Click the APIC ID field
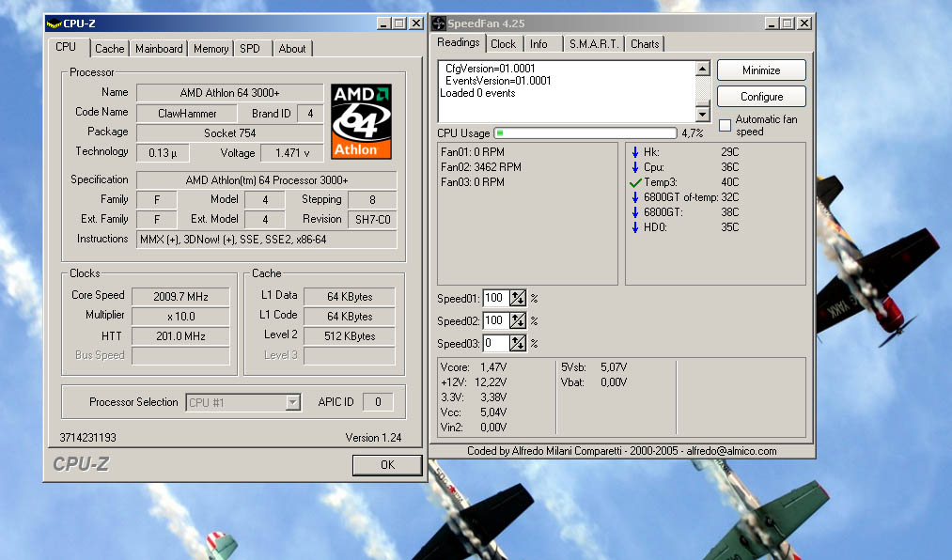The image size is (952, 560). 378,402
